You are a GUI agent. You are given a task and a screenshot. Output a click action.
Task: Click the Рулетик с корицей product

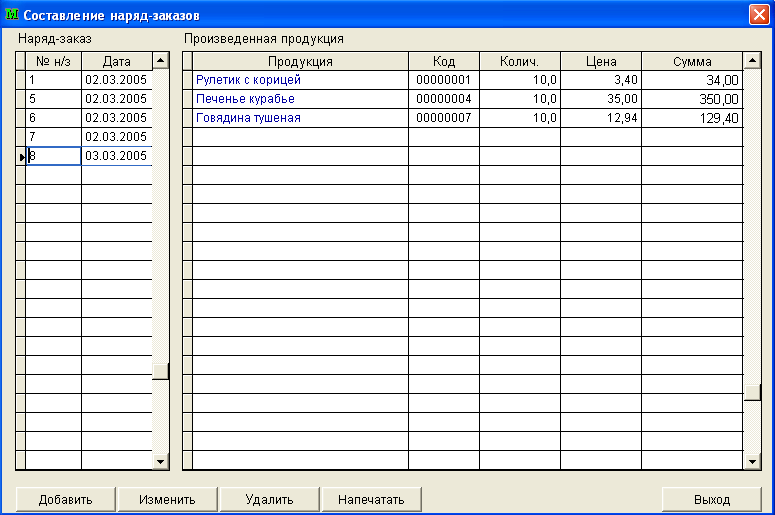pyautogui.click(x=248, y=80)
